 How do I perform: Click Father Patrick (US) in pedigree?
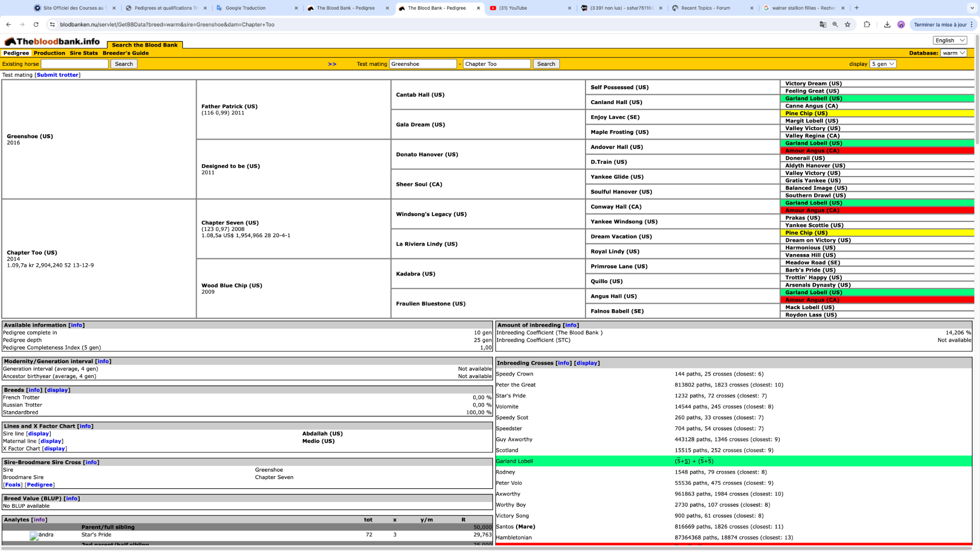click(x=229, y=107)
